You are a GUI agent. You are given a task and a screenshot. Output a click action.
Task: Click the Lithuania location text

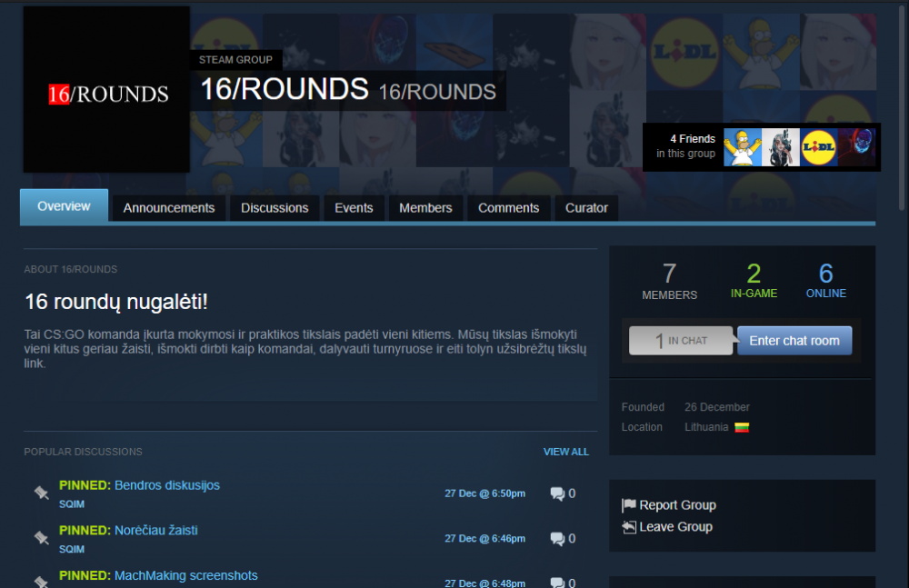coord(706,427)
